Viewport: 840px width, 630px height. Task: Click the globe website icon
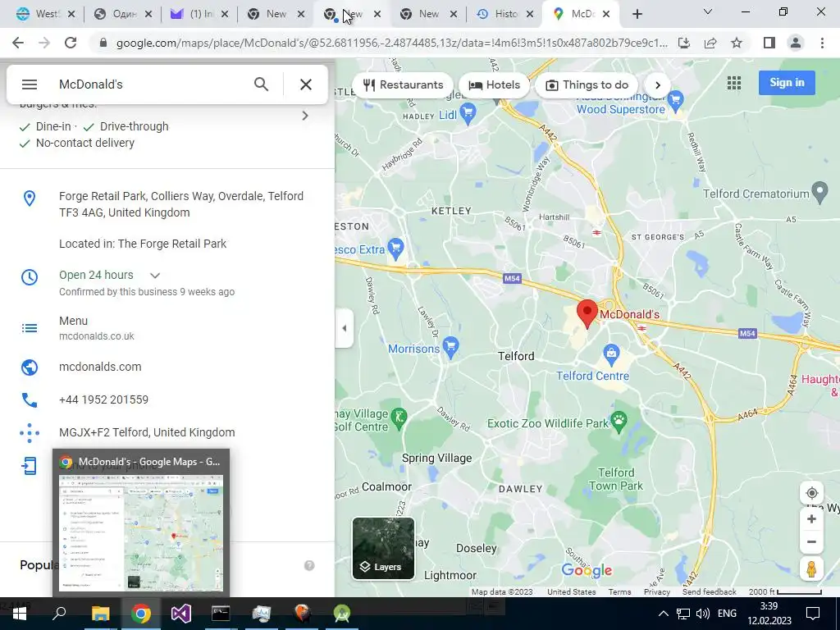click(x=30, y=367)
